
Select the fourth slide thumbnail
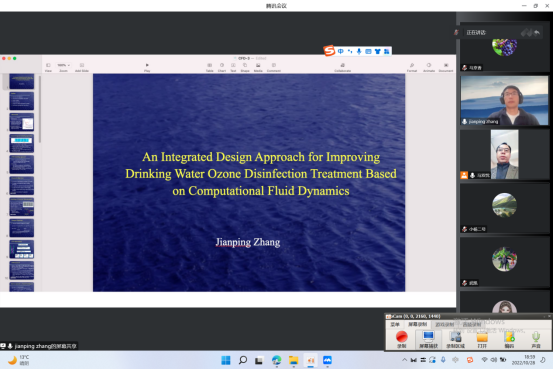[x=22, y=143]
